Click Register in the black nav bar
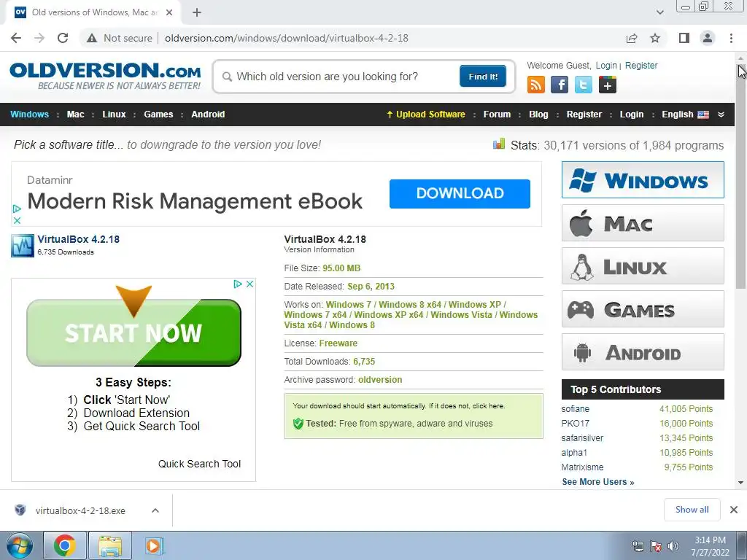 pos(584,114)
